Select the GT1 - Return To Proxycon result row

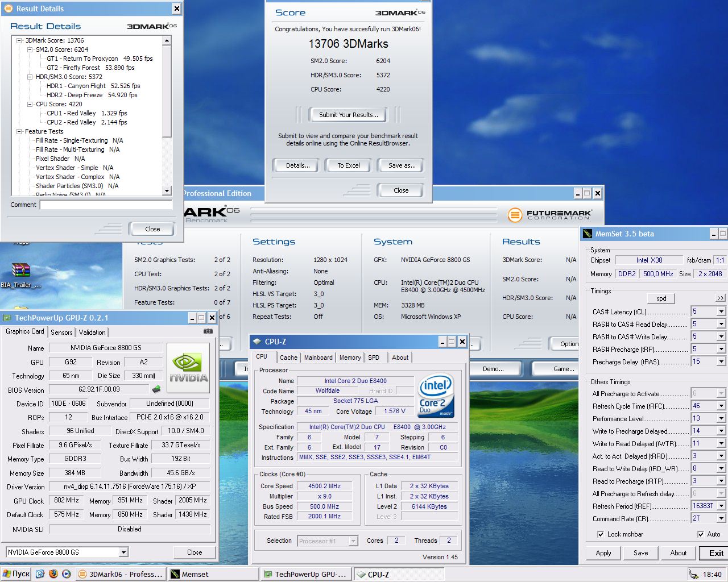pyautogui.click(x=100, y=59)
